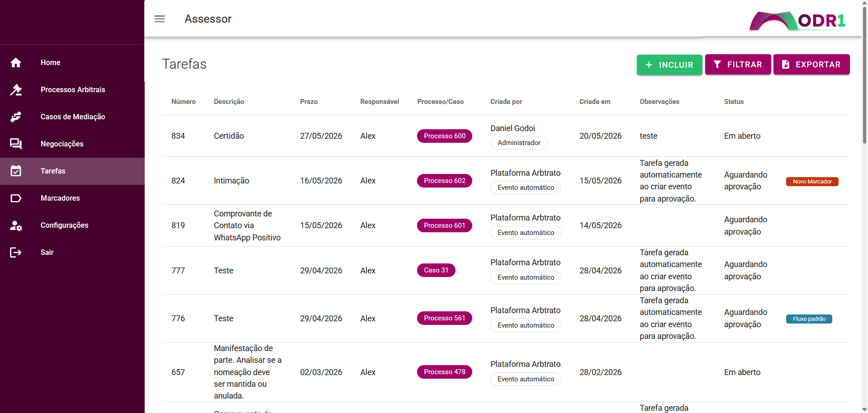The height and width of the screenshot is (413, 868).
Task: Click the Tarefas page heading
Action: (x=185, y=64)
